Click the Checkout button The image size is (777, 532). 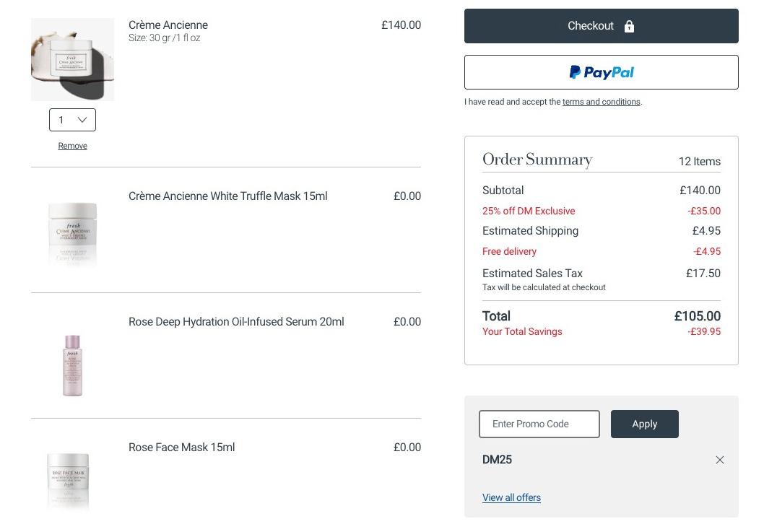click(x=601, y=26)
